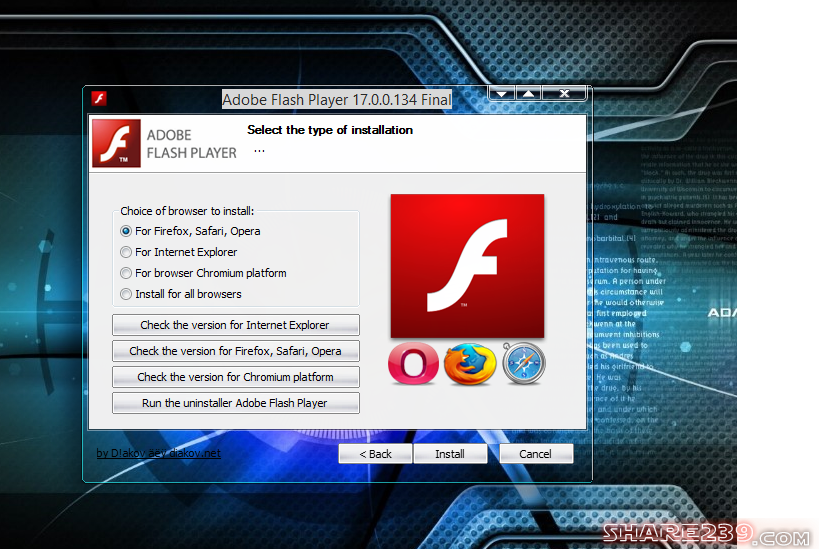Viewport: 819px width, 549px height.
Task: Go back with the Back button
Action: [375, 454]
